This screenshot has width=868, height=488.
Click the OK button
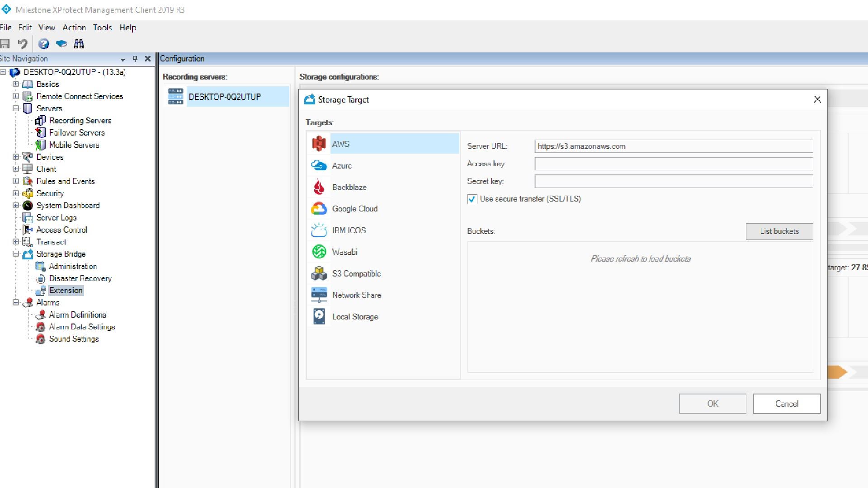point(712,404)
